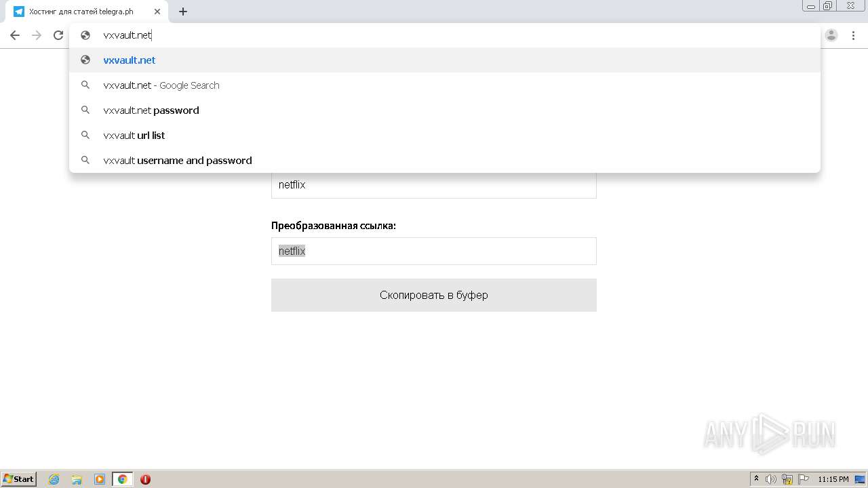The image size is (868, 488).
Task: Open a new tab with plus button
Action: (183, 12)
